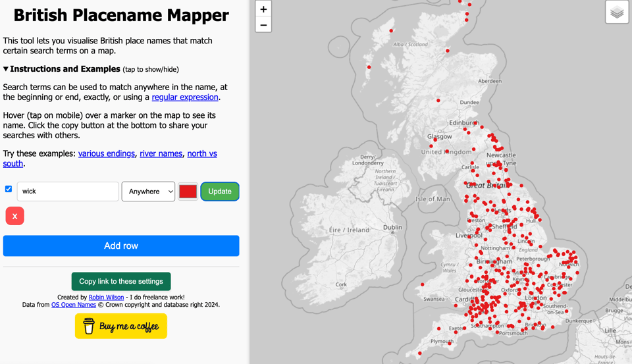Click the Add row button

pyautogui.click(x=121, y=246)
